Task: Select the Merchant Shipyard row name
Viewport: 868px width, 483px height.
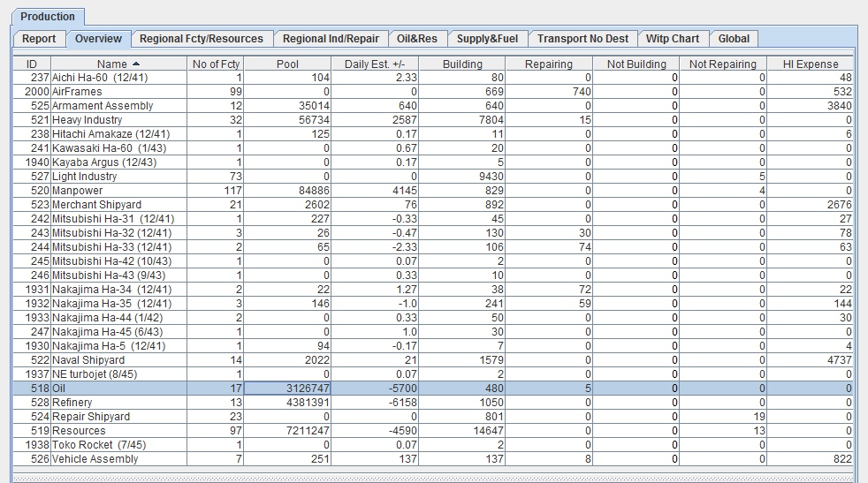Action: (97, 205)
